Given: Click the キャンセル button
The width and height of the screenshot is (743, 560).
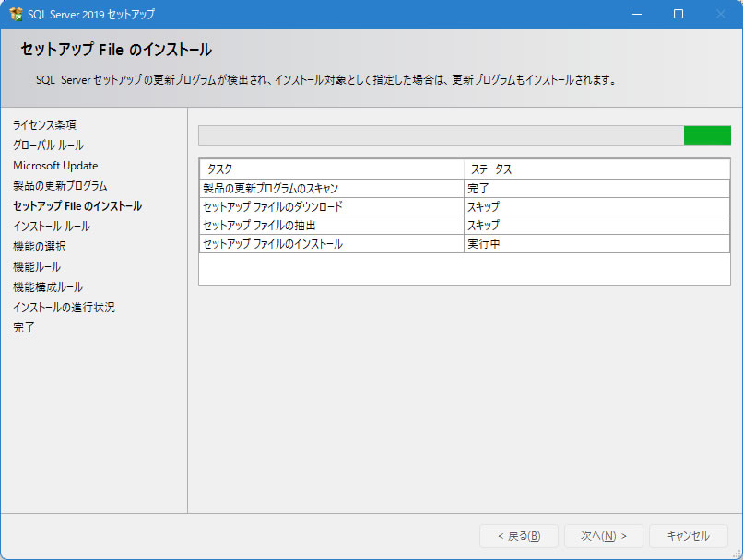Looking at the screenshot, I should pos(688,536).
